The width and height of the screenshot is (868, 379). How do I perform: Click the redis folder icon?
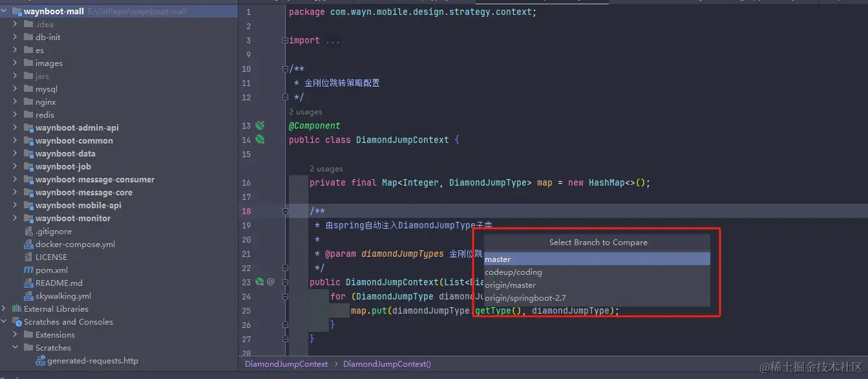pos(28,114)
